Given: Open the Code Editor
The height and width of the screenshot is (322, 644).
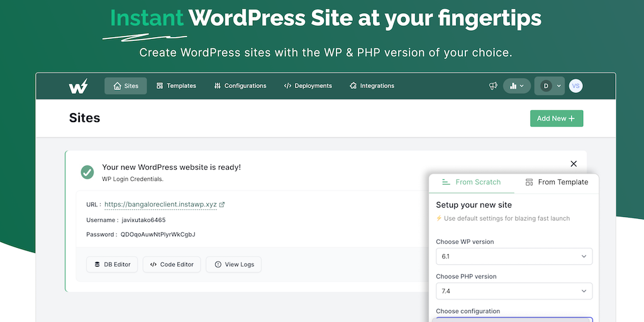Looking at the screenshot, I should [x=172, y=265].
